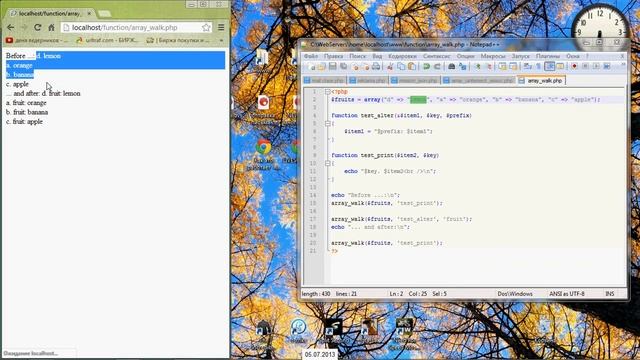
Task: Click 'length : 430' in Notepad++ status bar
Action: [316, 294]
